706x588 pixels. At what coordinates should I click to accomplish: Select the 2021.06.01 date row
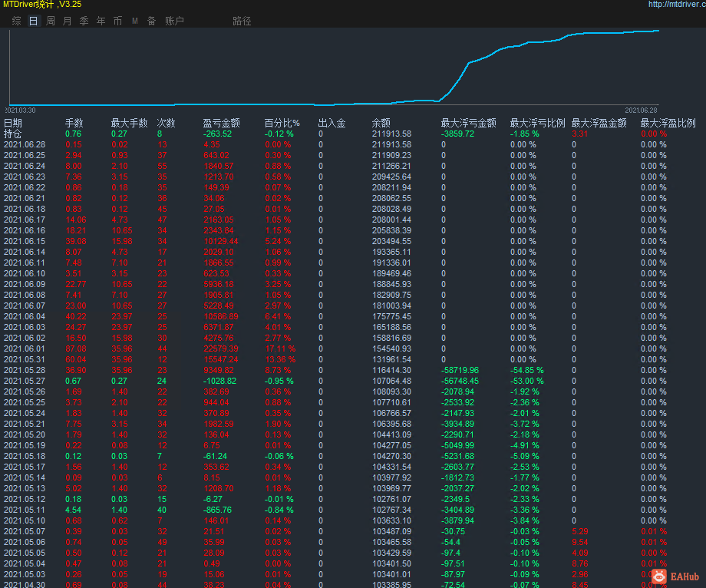point(25,349)
